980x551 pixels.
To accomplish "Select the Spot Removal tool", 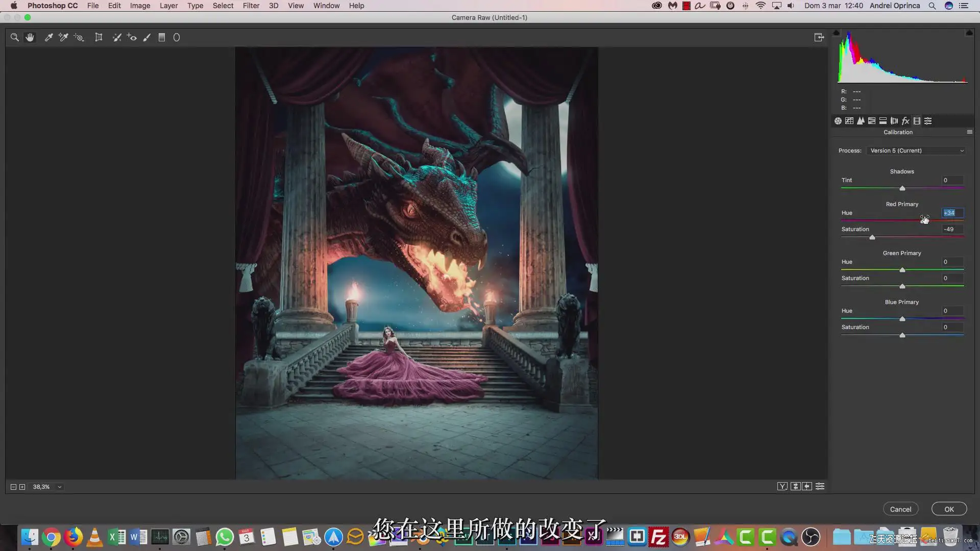I will tap(117, 37).
